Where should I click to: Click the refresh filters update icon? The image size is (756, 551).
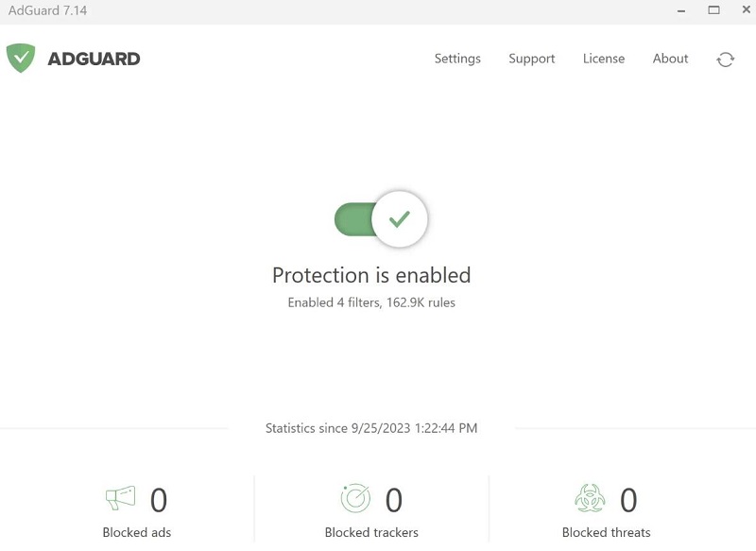coord(725,60)
